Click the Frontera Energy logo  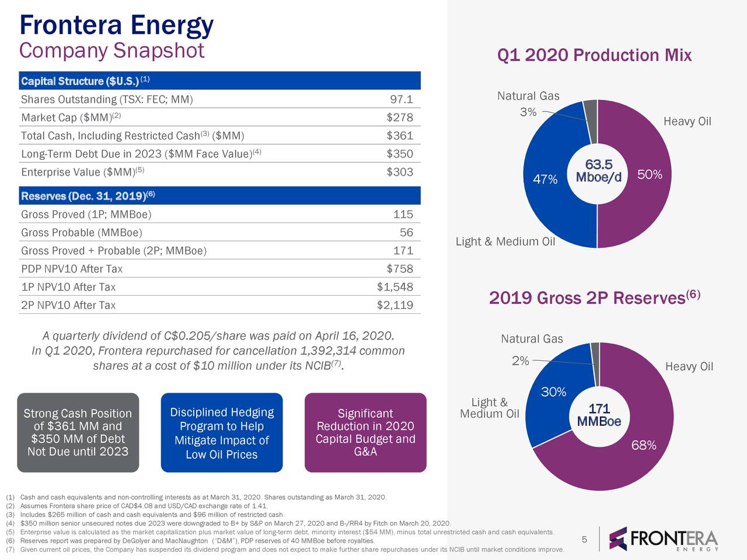pos(664,539)
